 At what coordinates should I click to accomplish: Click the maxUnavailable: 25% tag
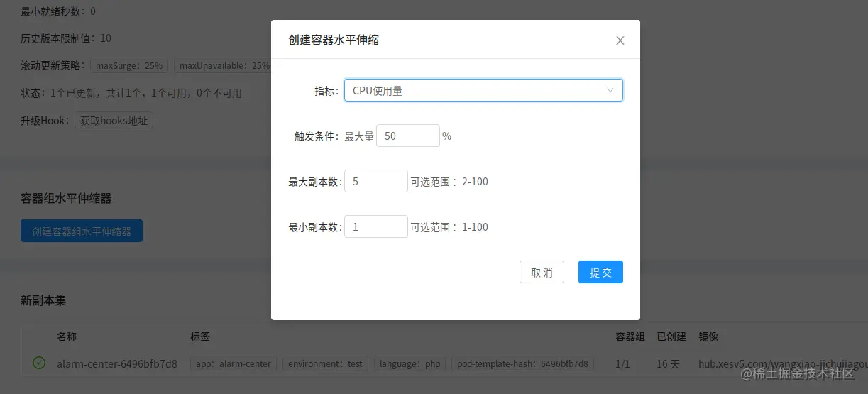tap(223, 65)
